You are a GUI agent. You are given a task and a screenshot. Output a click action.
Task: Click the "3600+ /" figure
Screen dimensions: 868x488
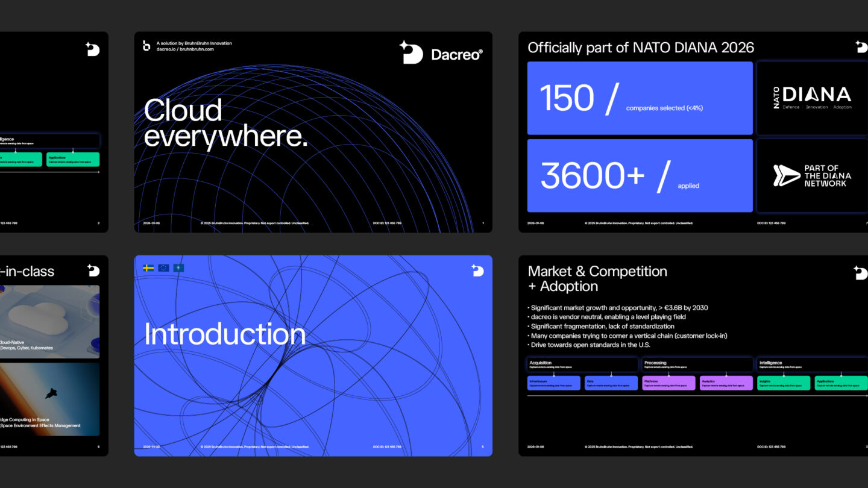point(605,175)
